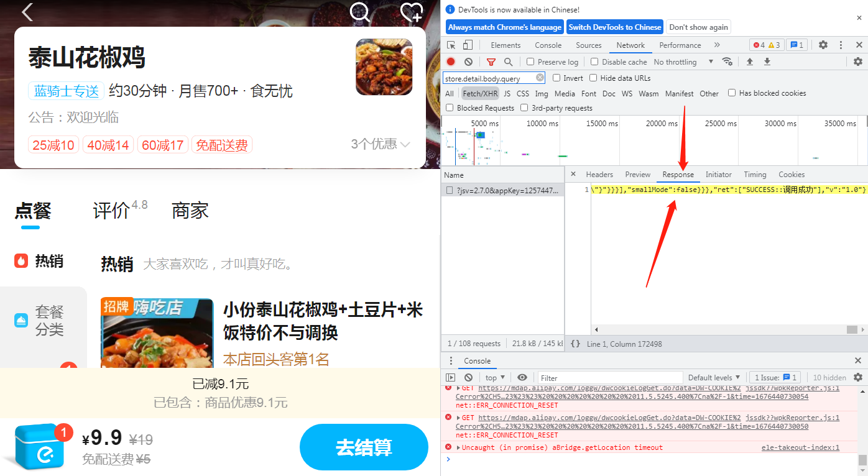
Task: Open the store's food thumbnail image
Action: click(384, 66)
